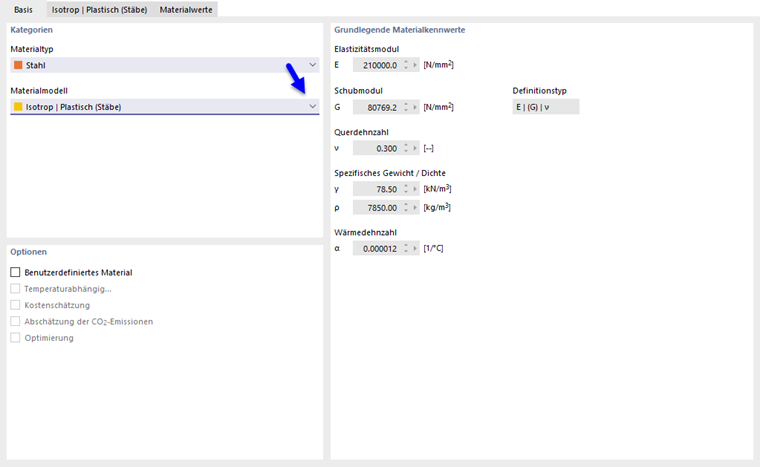Screen dimensions: 760x467
Task: Click the G modulus spinner arrows
Action: point(406,107)
